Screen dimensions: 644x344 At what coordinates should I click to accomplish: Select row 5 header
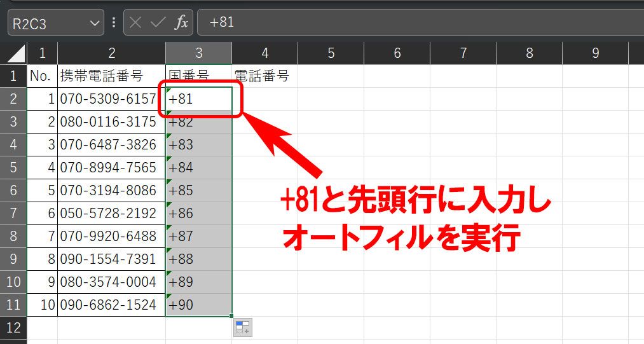13,167
